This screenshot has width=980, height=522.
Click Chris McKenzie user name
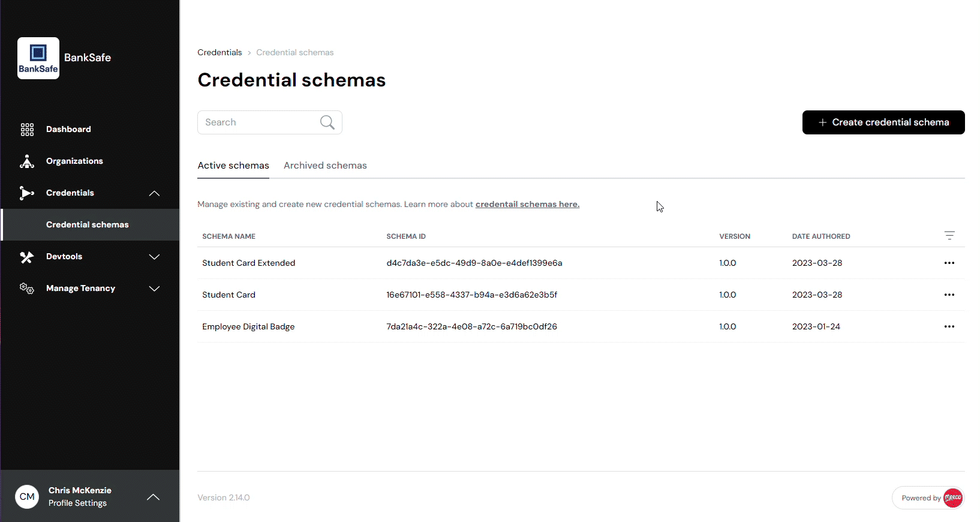[80, 490]
